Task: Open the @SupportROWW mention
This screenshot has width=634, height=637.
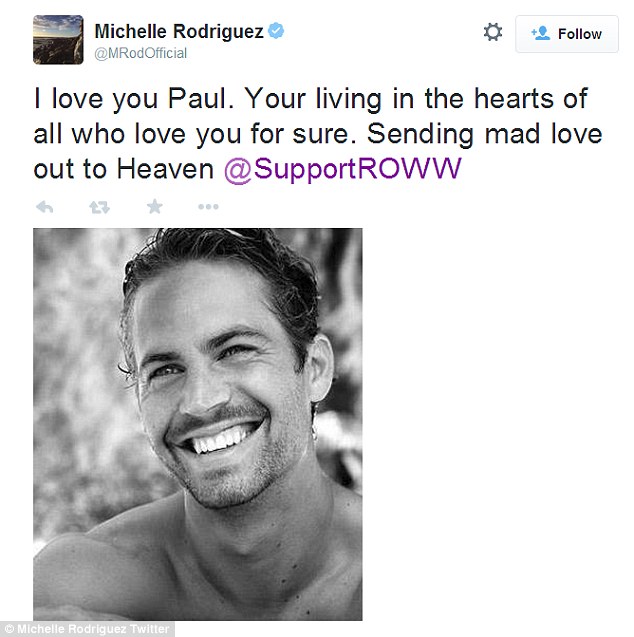Action: 342,169
